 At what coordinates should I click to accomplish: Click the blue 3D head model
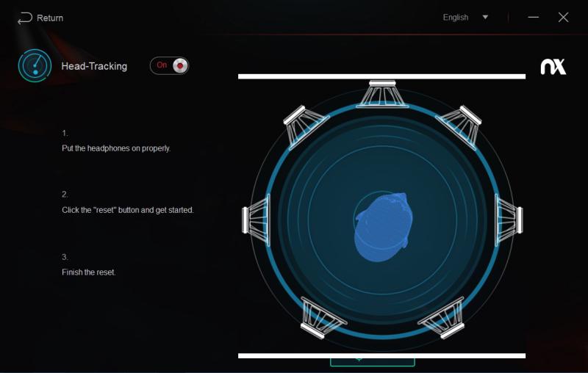click(383, 227)
